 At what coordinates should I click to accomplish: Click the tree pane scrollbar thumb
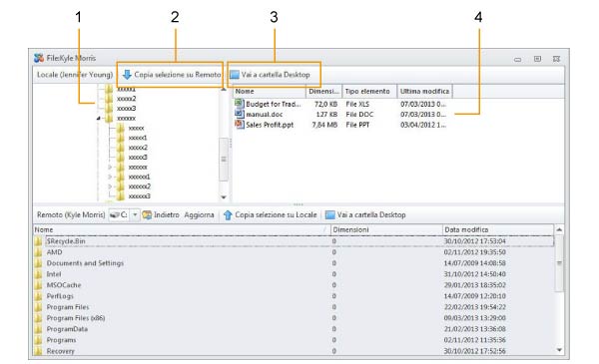[224, 160]
